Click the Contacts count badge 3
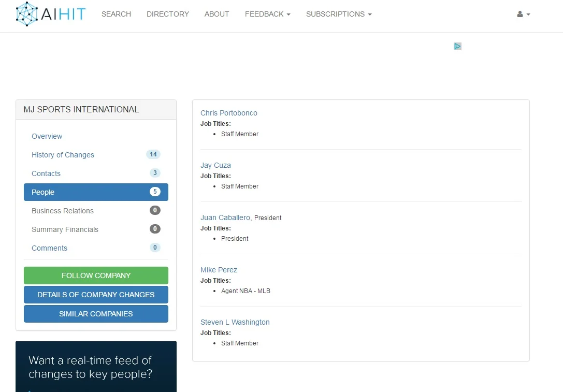Viewport: 563px width, 392px height. 155,173
